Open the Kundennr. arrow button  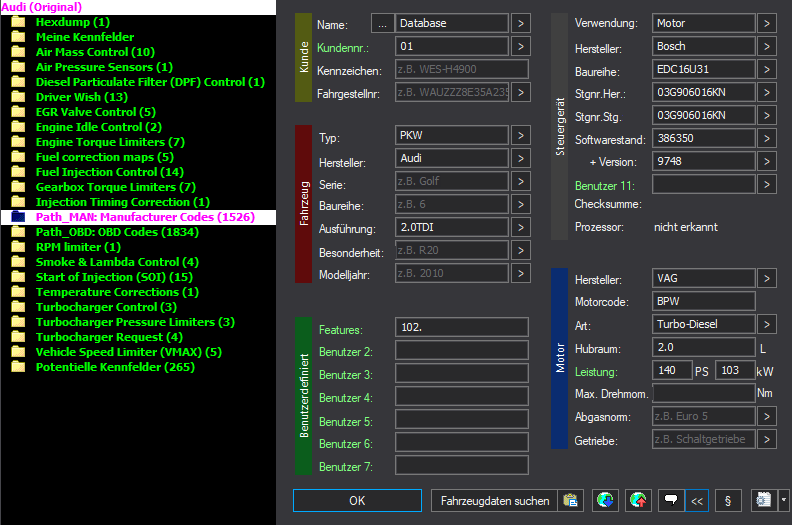[x=521, y=46]
